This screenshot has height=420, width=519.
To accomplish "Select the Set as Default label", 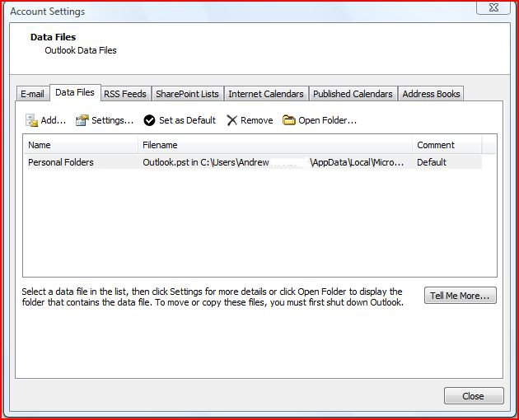I will point(187,120).
